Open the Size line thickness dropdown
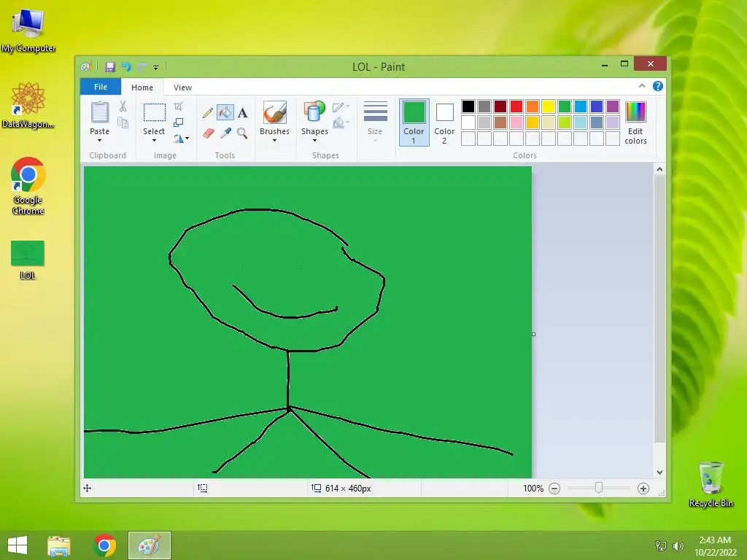747x560 pixels. (x=375, y=121)
